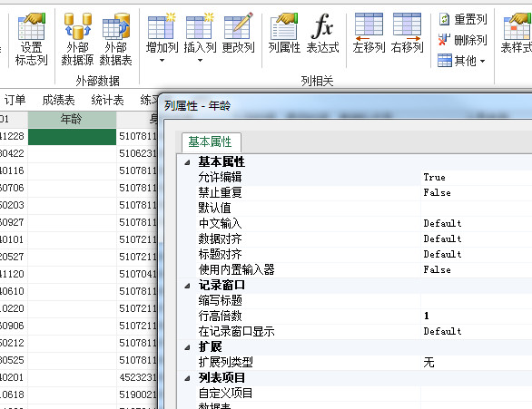532x409 pixels.
Task: Expand the 插入列 dropdown arrow
Action: (200, 61)
